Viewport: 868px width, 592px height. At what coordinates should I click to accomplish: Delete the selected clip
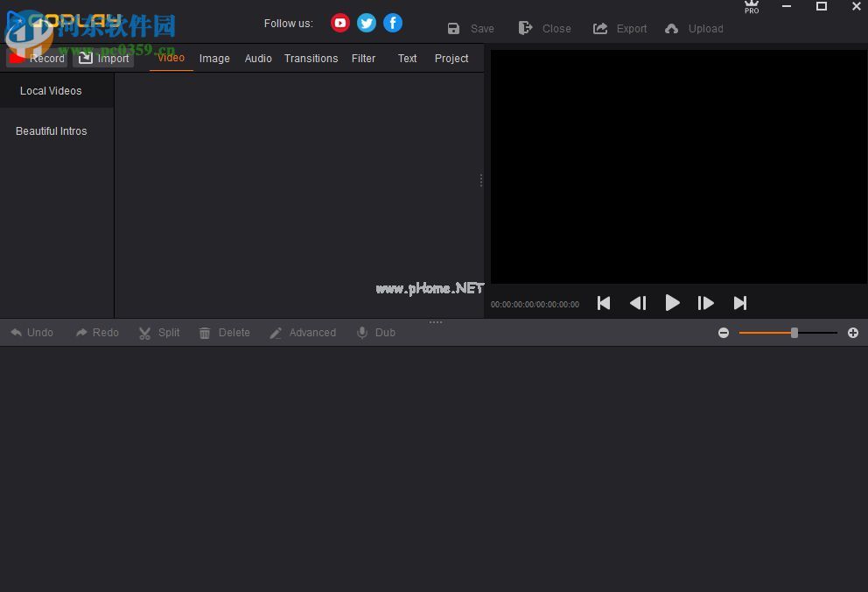tap(224, 333)
